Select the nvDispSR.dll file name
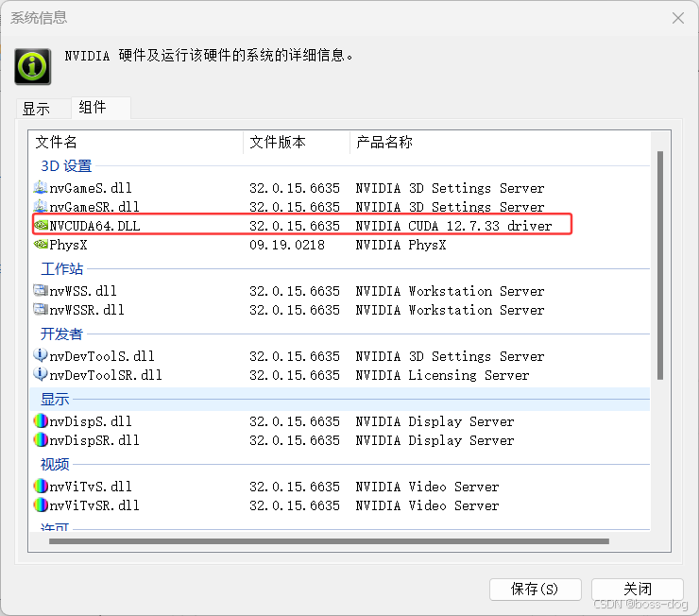Viewport: 699px width, 616px height. 94,440
